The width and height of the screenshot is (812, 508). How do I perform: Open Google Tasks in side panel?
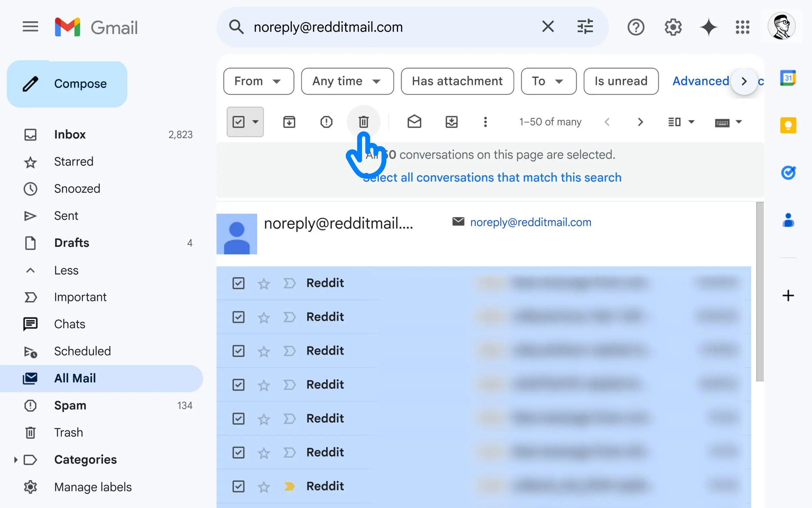[x=788, y=173]
